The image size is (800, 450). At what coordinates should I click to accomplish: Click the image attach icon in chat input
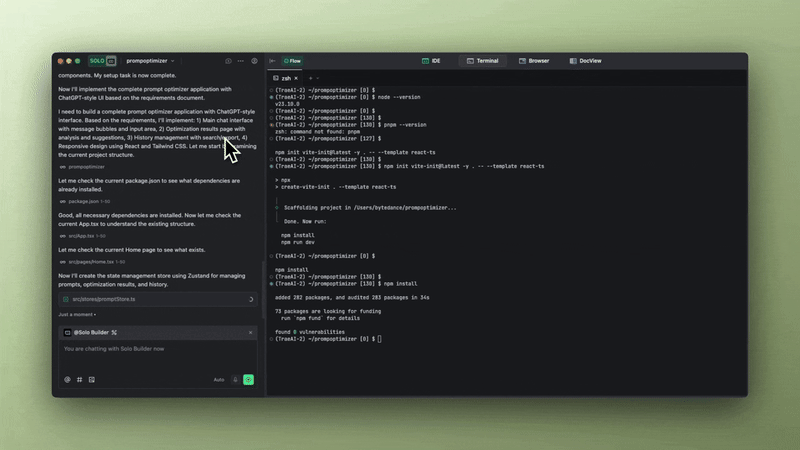pyautogui.click(x=92, y=380)
